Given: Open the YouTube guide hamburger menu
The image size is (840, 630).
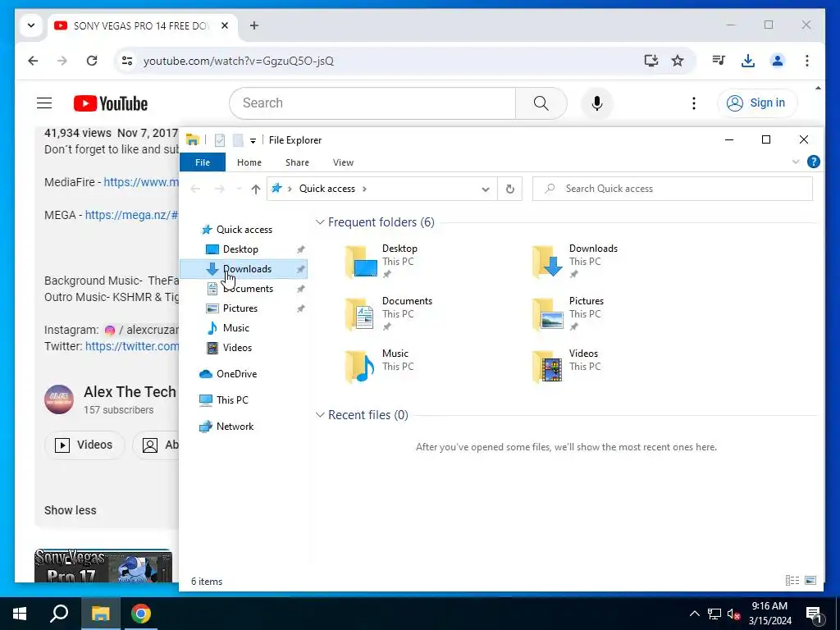Looking at the screenshot, I should click(44, 103).
